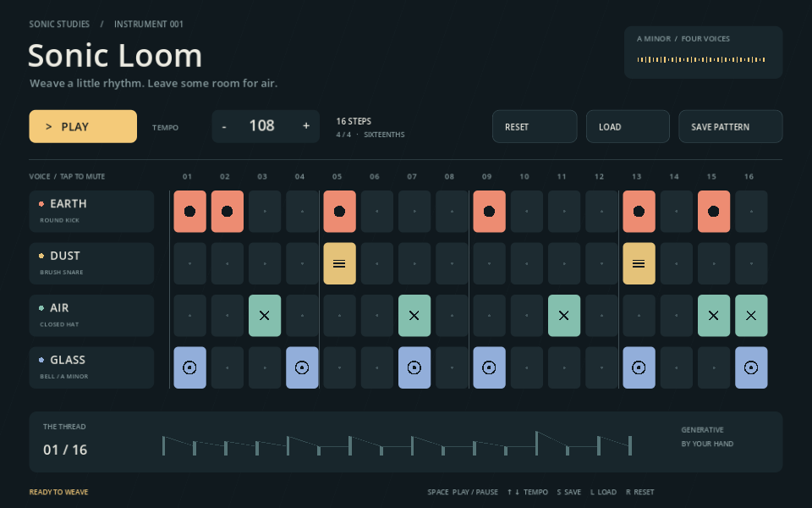Increase tempo with the plus button
Viewport: 812px width, 508px height.
pyautogui.click(x=306, y=126)
